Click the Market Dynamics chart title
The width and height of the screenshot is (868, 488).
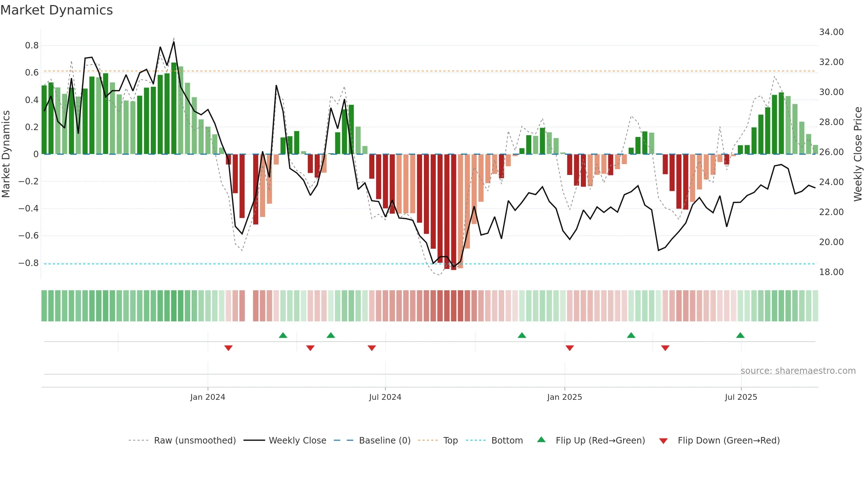[x=56, y=10]
